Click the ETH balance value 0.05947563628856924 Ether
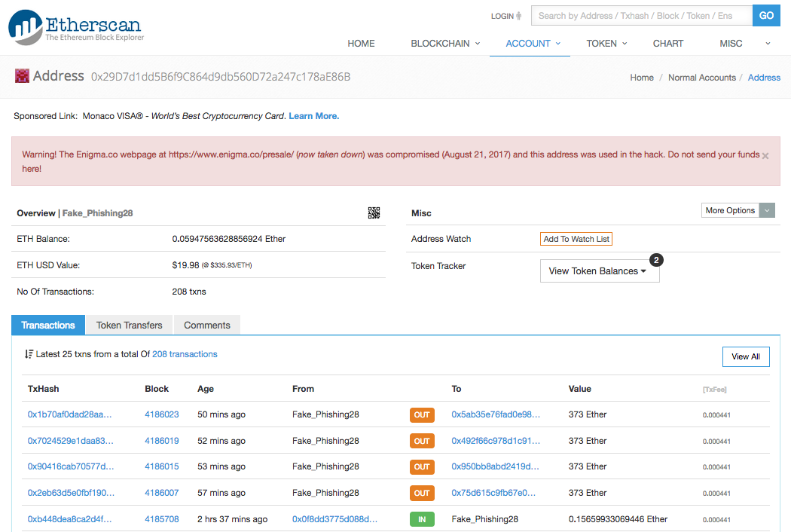Image resolution: width=791 pixels, height=532 pixels. pos(228,239)
